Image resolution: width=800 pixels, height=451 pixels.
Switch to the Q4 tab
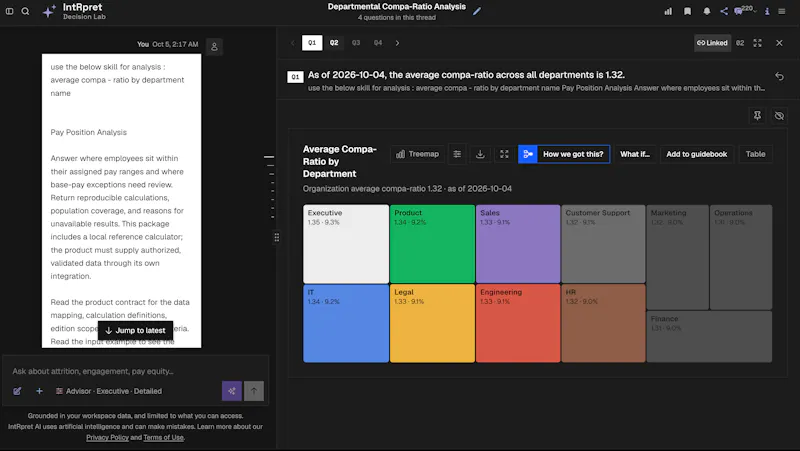[378, 43]
